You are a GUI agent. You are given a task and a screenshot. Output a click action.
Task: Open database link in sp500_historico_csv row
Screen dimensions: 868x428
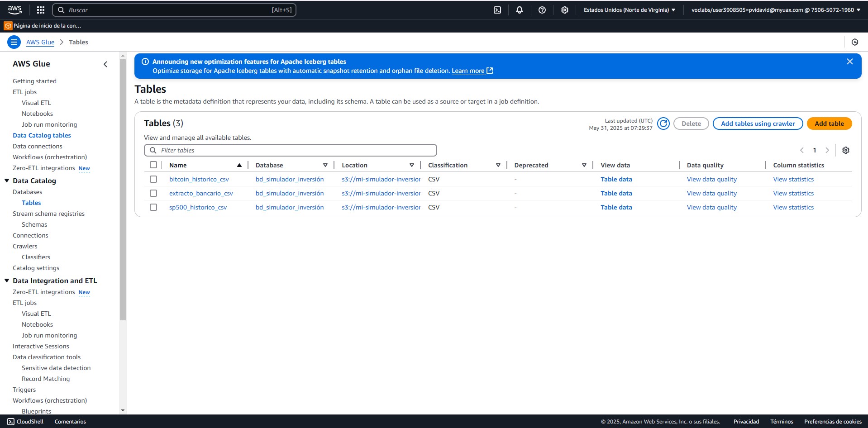[x=290, y=207]
